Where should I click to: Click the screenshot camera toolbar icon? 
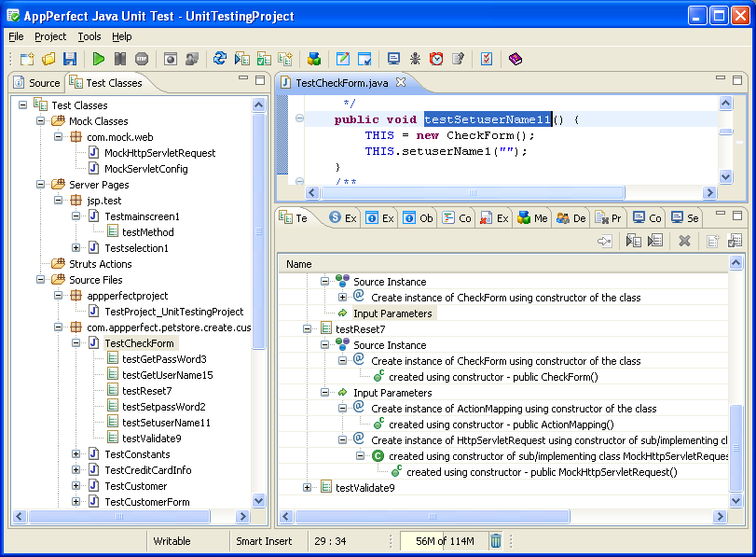tap(171, 60)
